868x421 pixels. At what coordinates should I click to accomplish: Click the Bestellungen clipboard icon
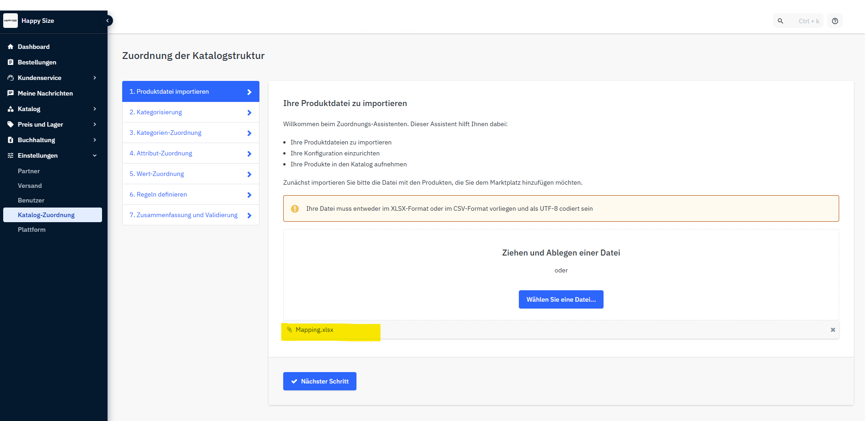(x=11, y=62)
